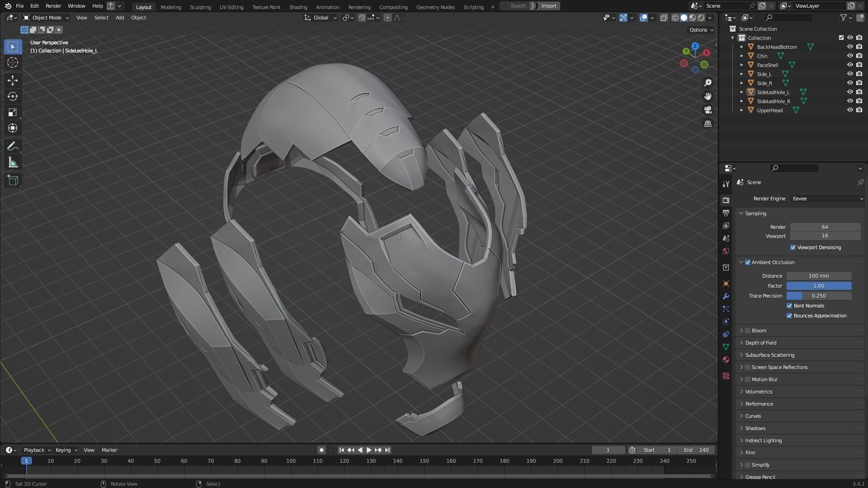Viewport: 868px width, 488px height.
Task: Switch to the Sculpting workspace tab
Action: pyautogui.click(x=200, y=7)
